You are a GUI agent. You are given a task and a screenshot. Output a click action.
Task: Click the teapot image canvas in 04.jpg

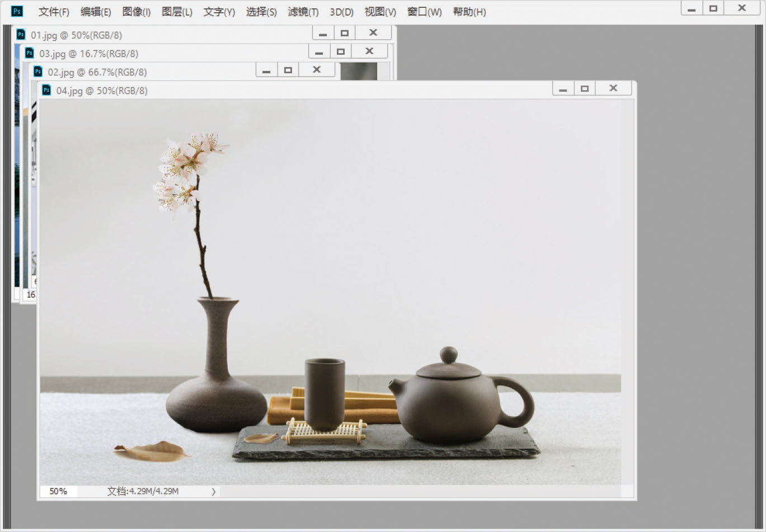click(330, 292)
